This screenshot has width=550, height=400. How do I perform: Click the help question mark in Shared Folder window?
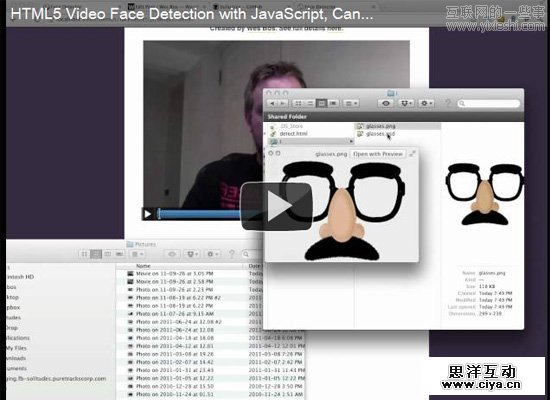pyautogui.click(x=447, y=103)
